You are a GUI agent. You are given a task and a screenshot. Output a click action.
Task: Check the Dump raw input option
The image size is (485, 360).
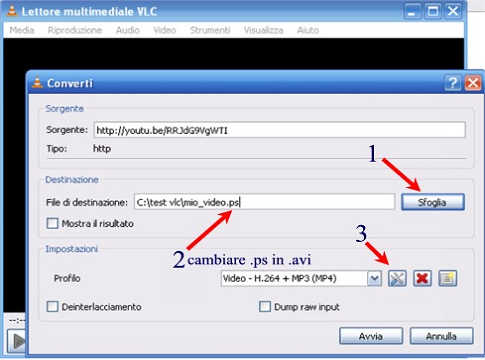coord(265,306)
